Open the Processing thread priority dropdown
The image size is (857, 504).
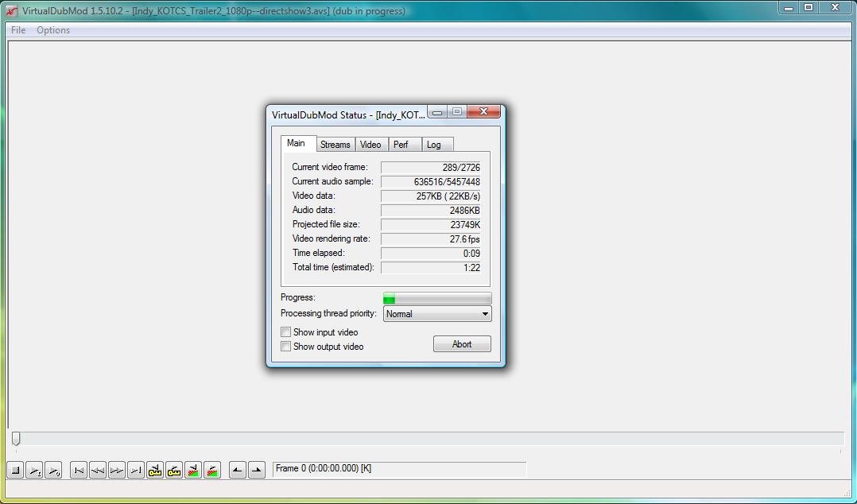437,314
